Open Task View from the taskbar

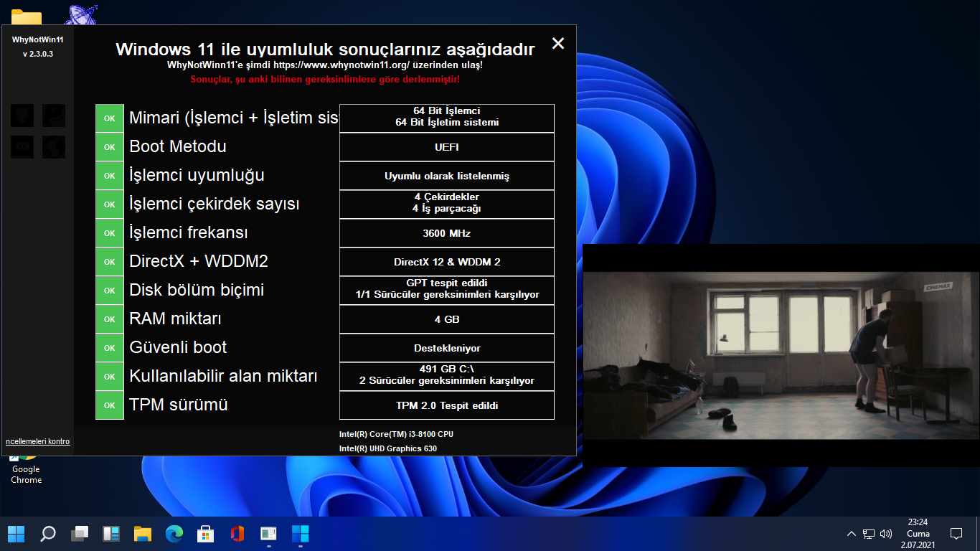click(x=80, y=534)
